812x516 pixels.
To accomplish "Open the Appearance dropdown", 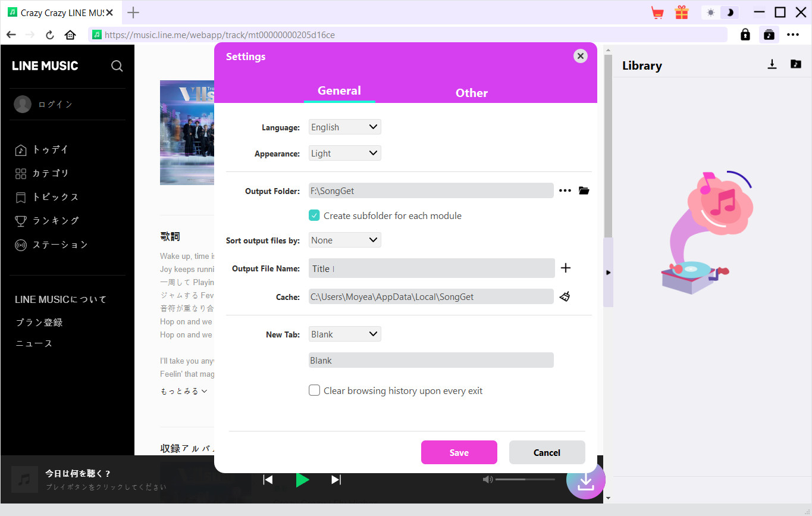I will click(345, 153).
